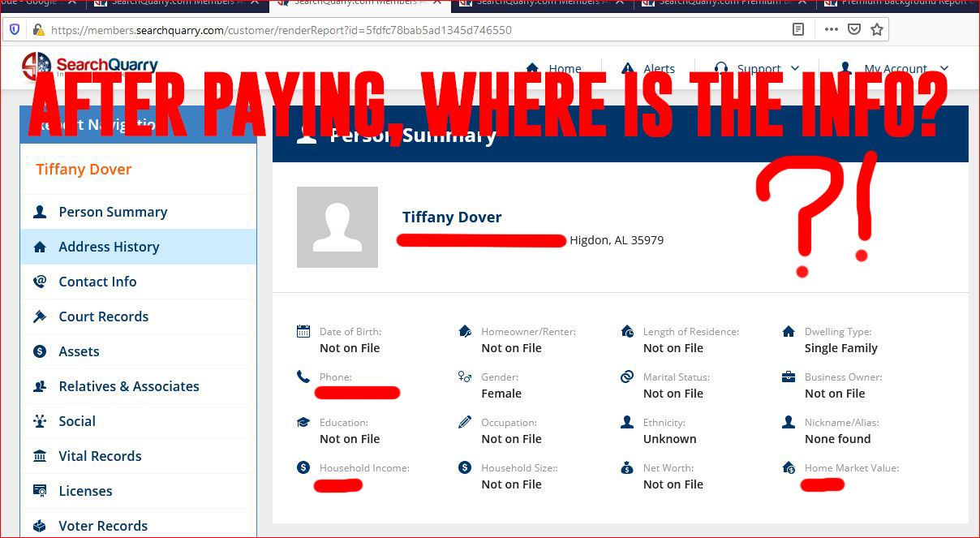Click the house-dollar icon beside Home Market Value
Viewport: 980px width, 538px height.
[x=789, y=467]
